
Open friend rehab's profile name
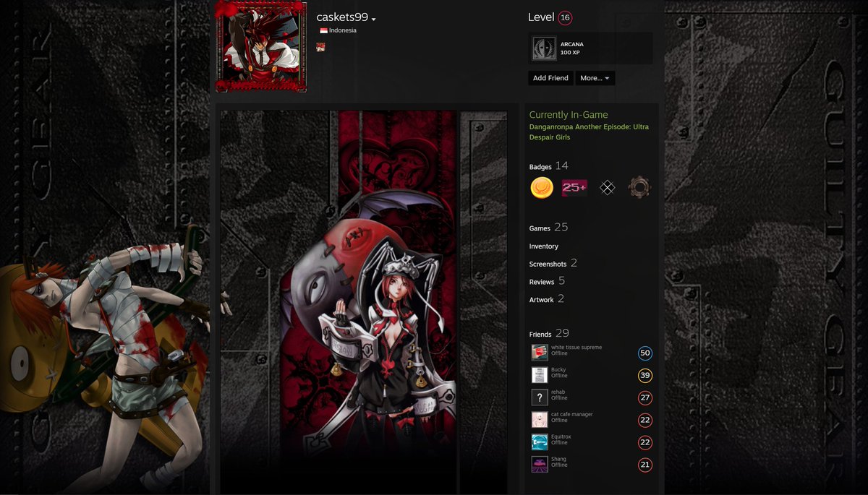[558, 392]
